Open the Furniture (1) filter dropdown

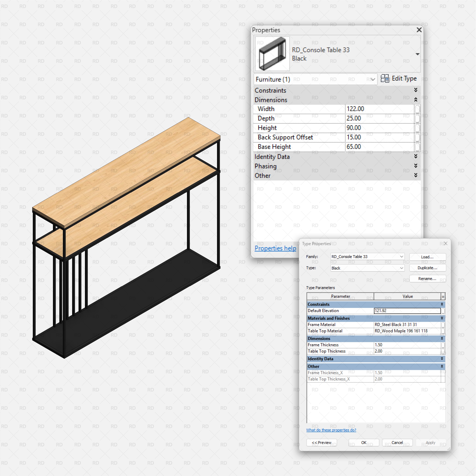coord(372,79)
